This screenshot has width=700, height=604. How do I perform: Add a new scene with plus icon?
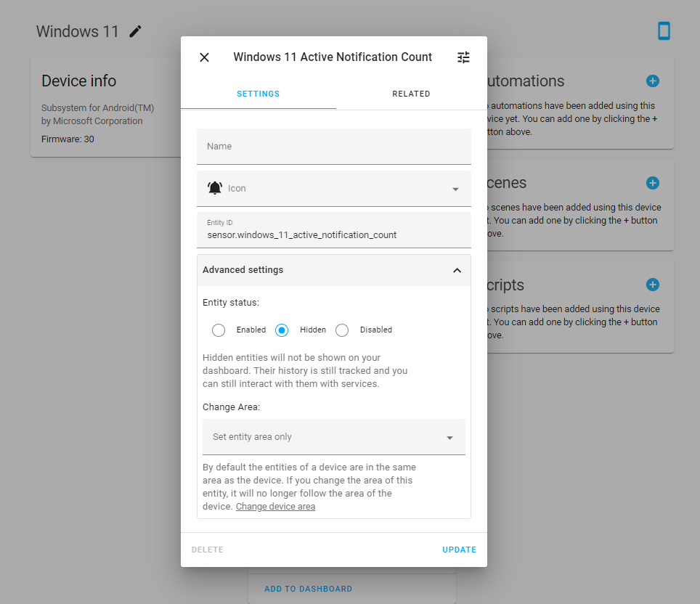[x=653, y=183]
